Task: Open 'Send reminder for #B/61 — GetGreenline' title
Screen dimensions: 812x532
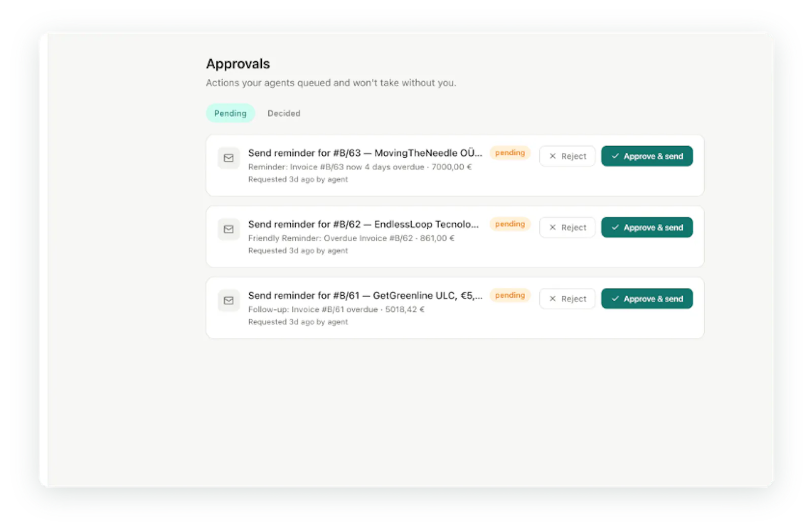Action: pos(365,295)
